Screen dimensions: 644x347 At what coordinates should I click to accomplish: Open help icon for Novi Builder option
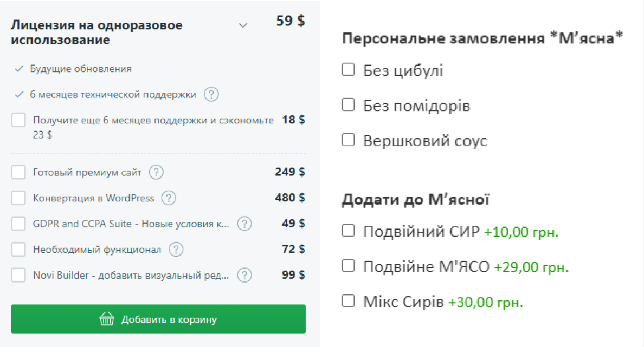point(244,275)
